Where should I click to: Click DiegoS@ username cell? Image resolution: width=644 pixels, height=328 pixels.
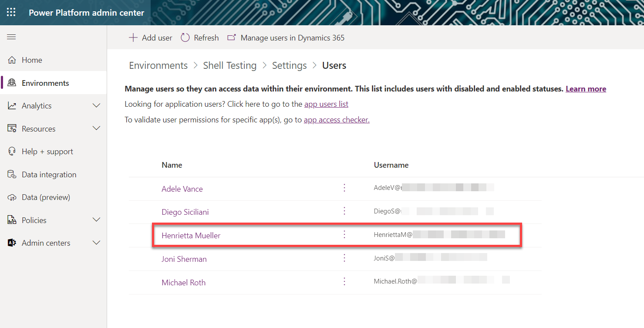(434, 211)
